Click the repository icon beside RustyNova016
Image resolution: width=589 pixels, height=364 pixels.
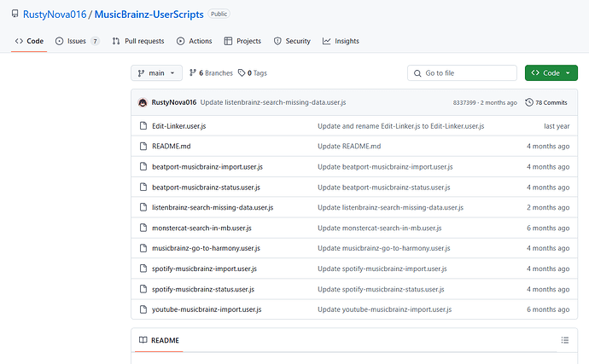(x=15, y=14)
